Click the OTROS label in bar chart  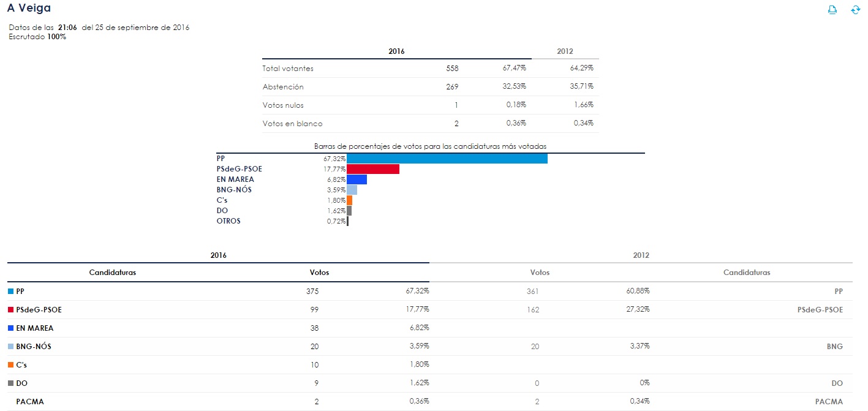coord(228,221)
